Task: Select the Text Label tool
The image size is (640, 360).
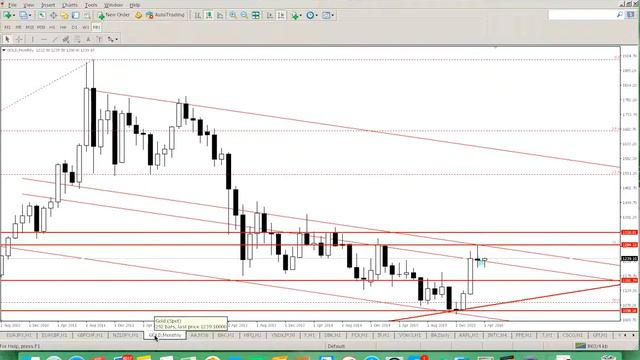Action: click(x=100, y=39)
